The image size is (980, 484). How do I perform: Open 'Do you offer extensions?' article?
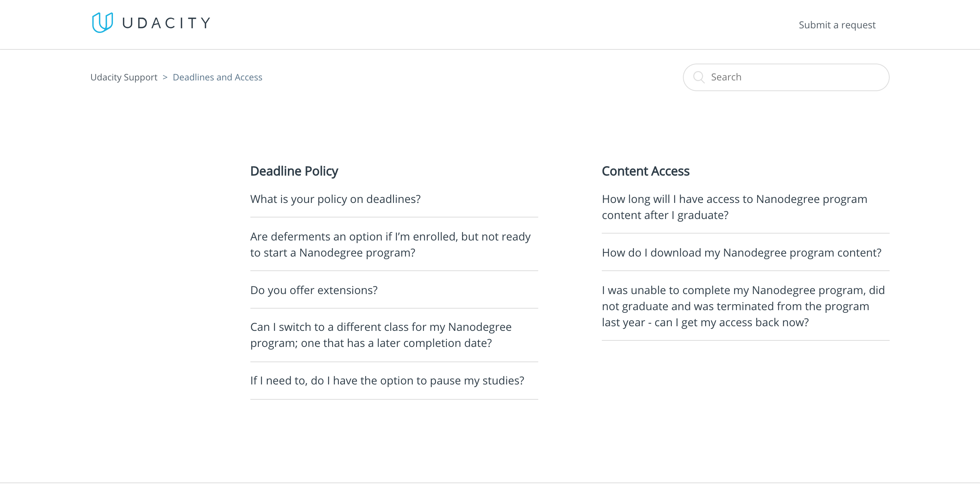pos(314,290)
